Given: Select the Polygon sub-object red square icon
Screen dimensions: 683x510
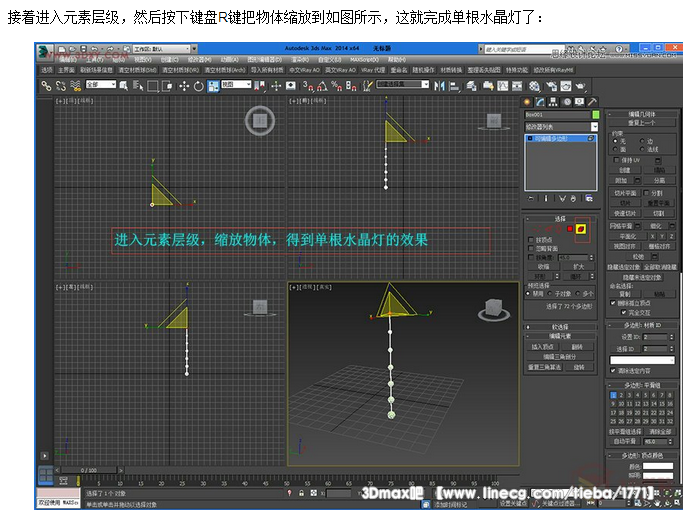Looking at the screenshot, I should [570, 229].
